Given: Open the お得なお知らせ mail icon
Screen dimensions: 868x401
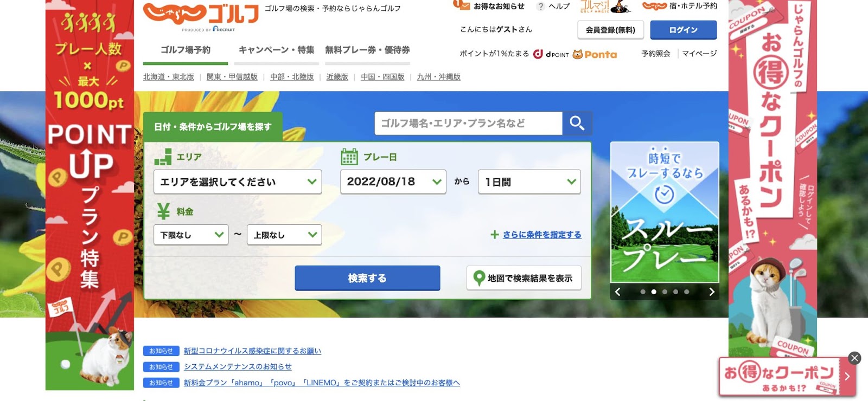Looking at the screenshot, I should click(461, 5).
